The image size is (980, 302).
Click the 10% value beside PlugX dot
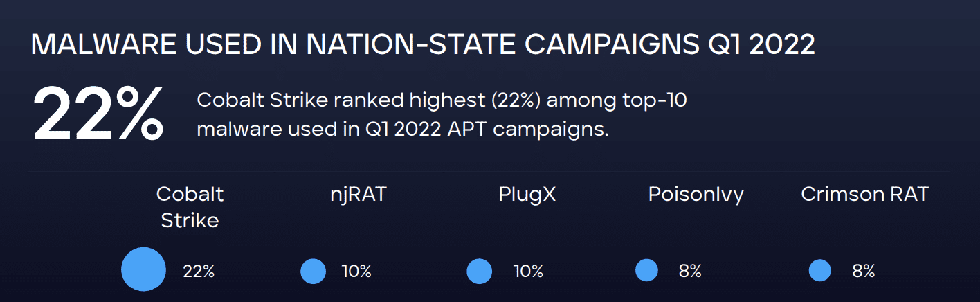(x=528, y=272)
